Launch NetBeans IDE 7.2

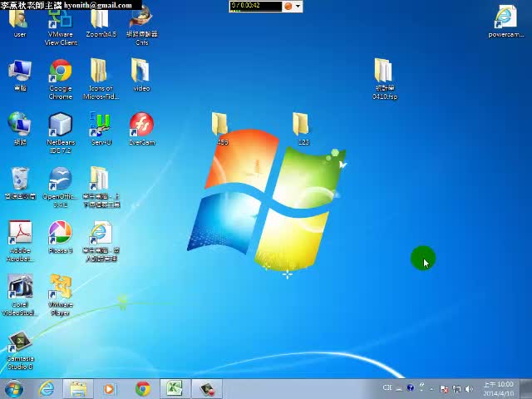tap(61, 133)
